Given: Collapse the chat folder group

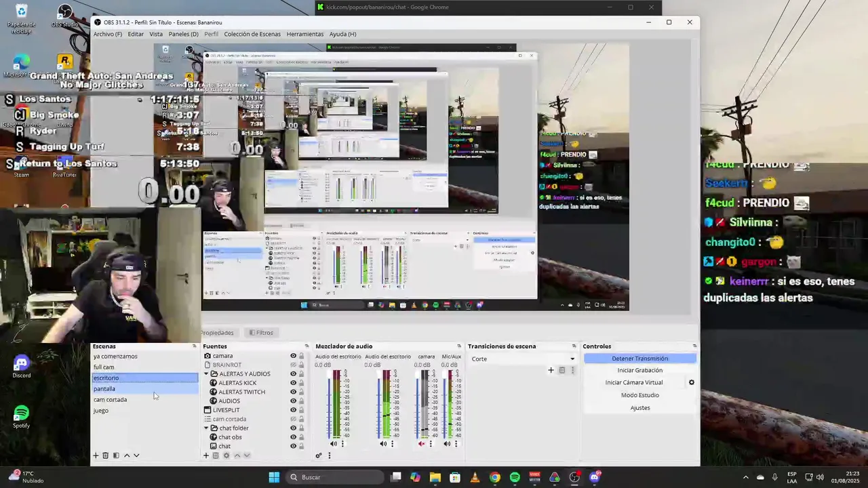Looking at the screenshot, I should point(206,428).
